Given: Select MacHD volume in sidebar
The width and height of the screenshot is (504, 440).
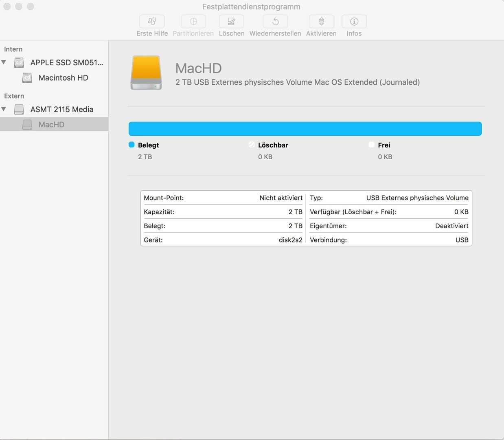Looking at the screenshot, I should click(51, 125).
